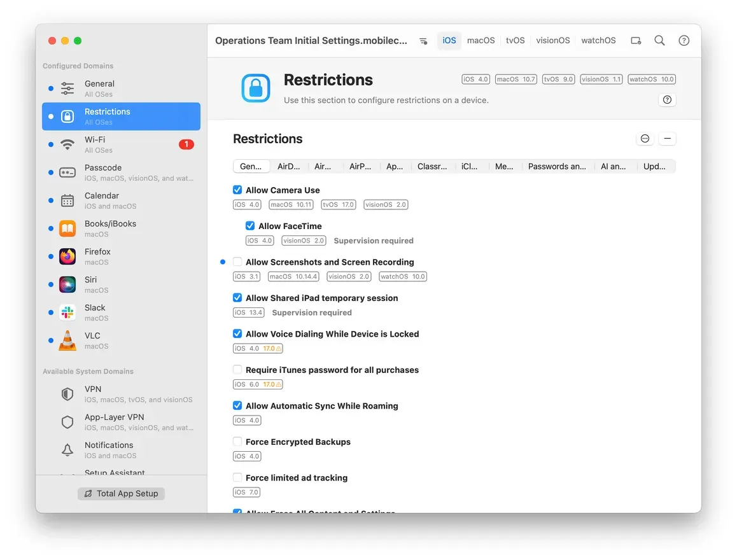
Task: Check Require iTunes password for all purchases
Action: pos(237,370)
